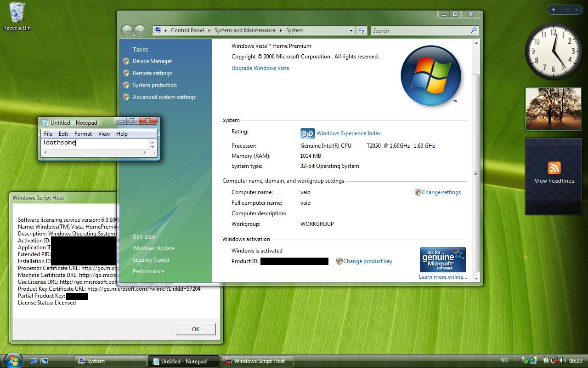Screen dimensions: 588x368
Task: Click the Windows Experience Index 3,0 badge
Action: (307, 133)
